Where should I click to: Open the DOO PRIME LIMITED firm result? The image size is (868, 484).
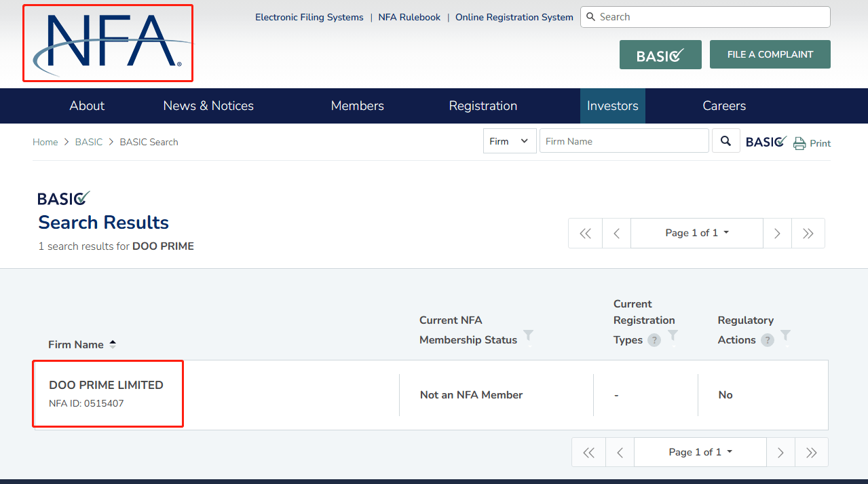click(107, 385)
